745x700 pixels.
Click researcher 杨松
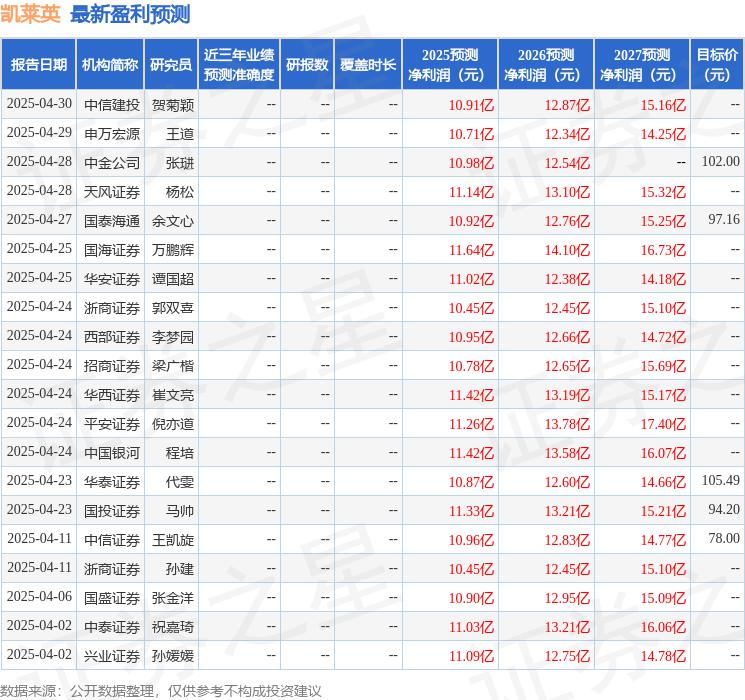pos(180,192)
